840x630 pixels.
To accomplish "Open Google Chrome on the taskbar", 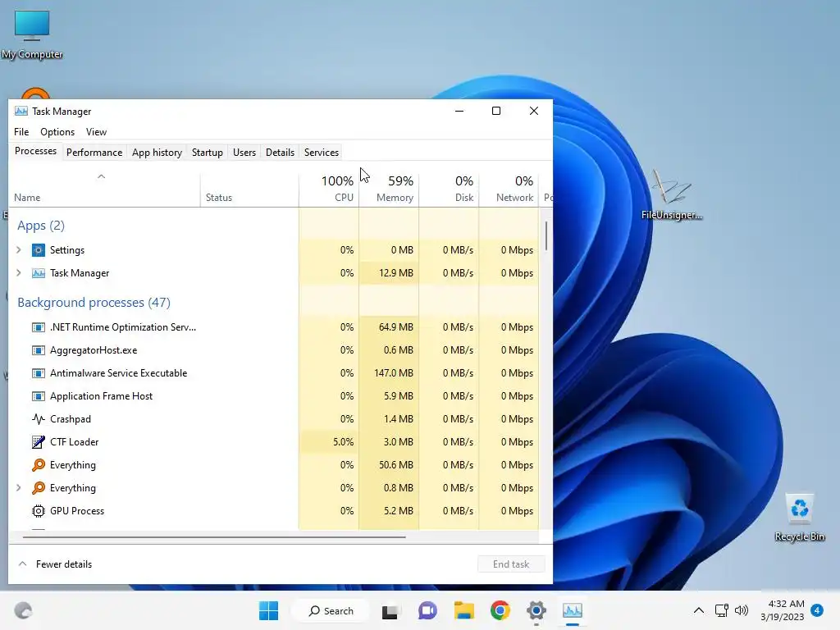I will (x=500, y=610).
